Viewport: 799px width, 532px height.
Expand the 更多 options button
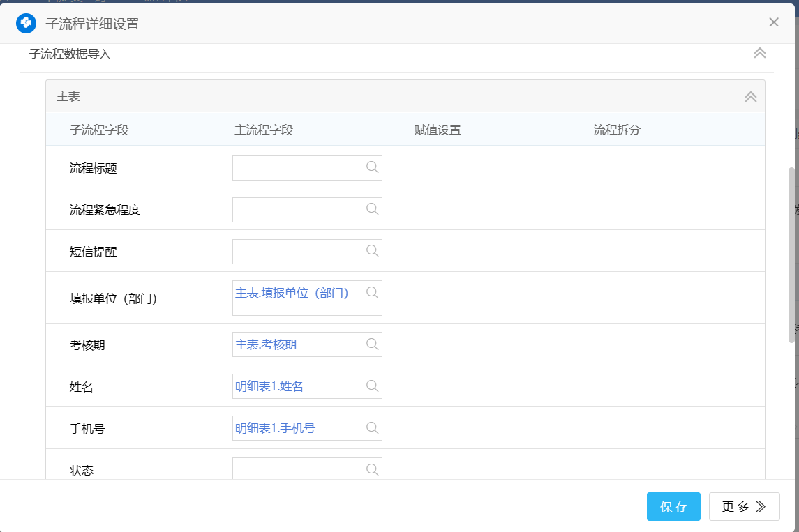click(x=744, y=507)
